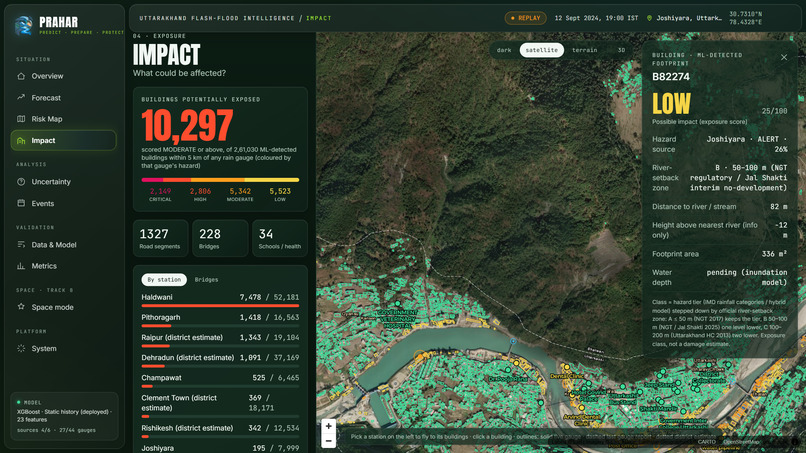Zoom out the map with minus button

328,441
